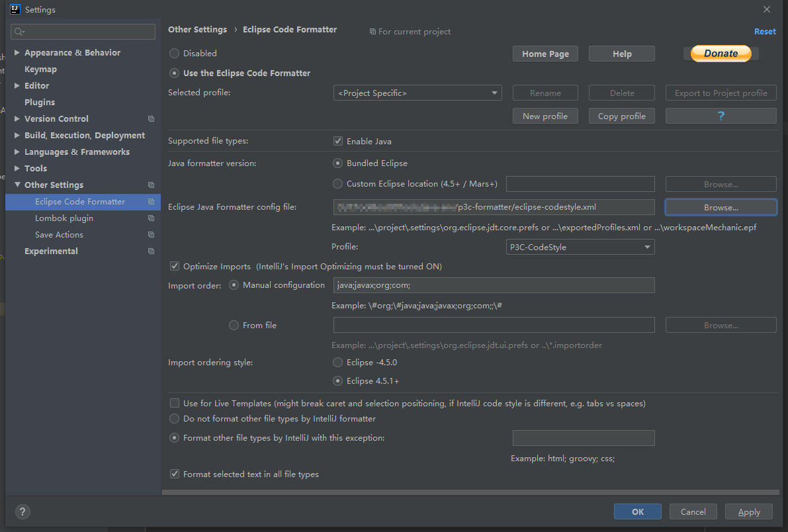Click project-level icon beside Eclipse Code Formatter
This screenshot has width=788, height=532.
tap(151, 202)
